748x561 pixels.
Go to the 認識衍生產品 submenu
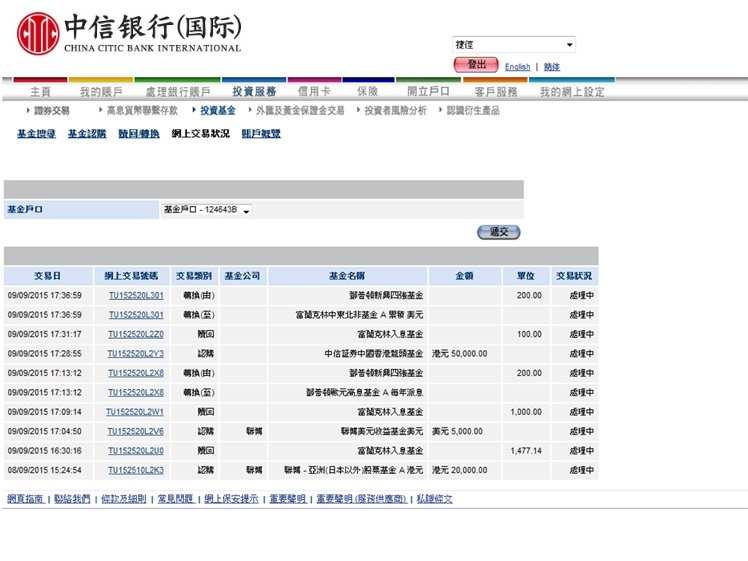[x=473, y=111]
